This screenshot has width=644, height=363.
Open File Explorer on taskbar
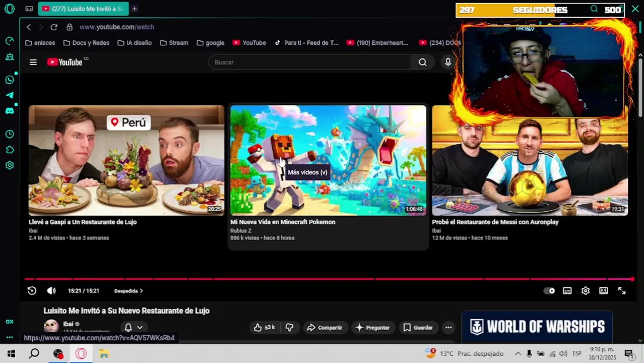tap(104, 354)
